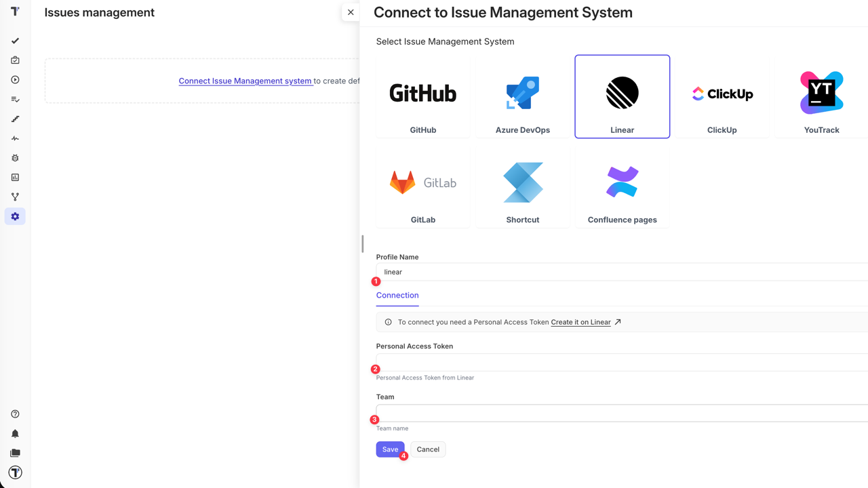This screenshot has width=868, height=488.
Task: Open Help via the question mark icon
Action: [15, 414]
